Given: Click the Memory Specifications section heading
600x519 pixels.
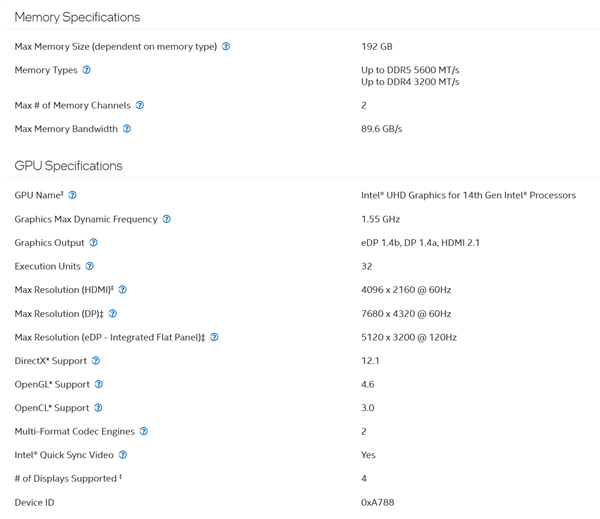Looking at the screenshot, I should 77,17.
